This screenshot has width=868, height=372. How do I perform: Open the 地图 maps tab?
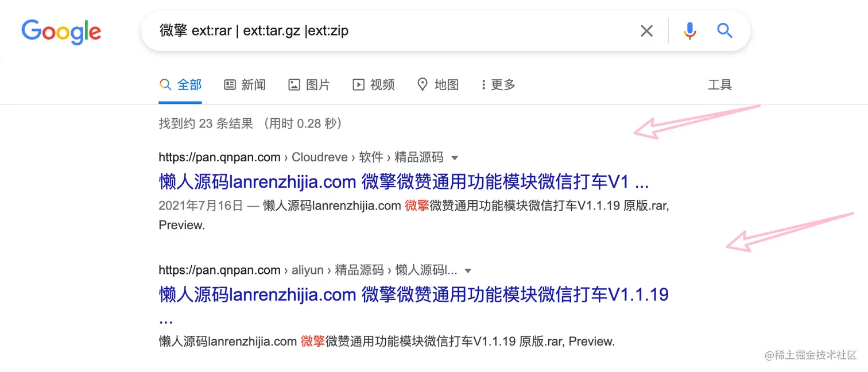(437, 85)
